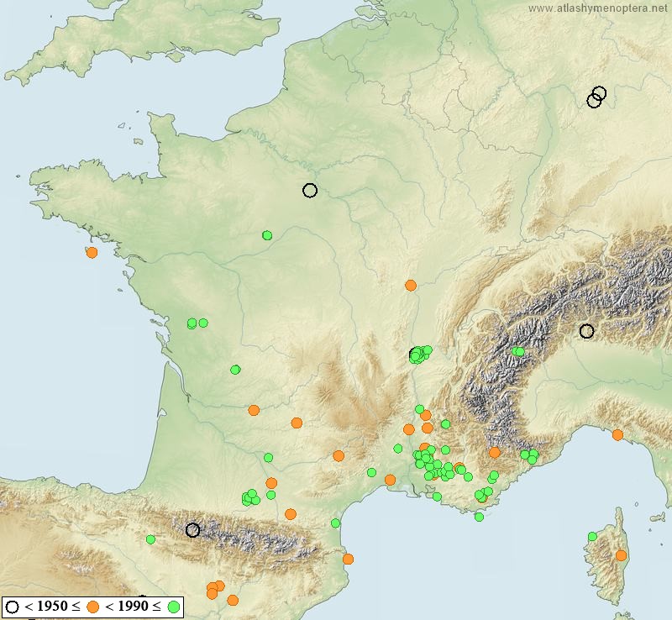Select the green marker in northern Spain

(150, 539)
